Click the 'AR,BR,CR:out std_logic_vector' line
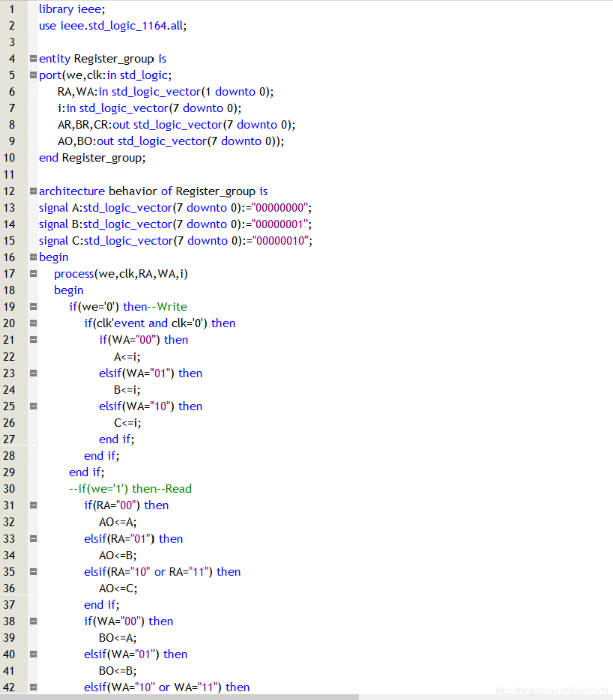Screen dimensions: 613x700 click(x=177, y=125)
